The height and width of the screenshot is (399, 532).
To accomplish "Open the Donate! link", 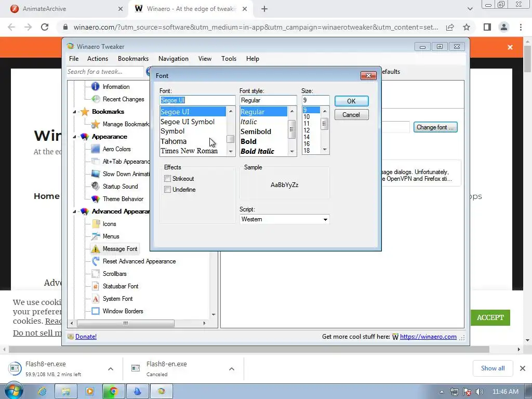I will (x=86, y=337).
